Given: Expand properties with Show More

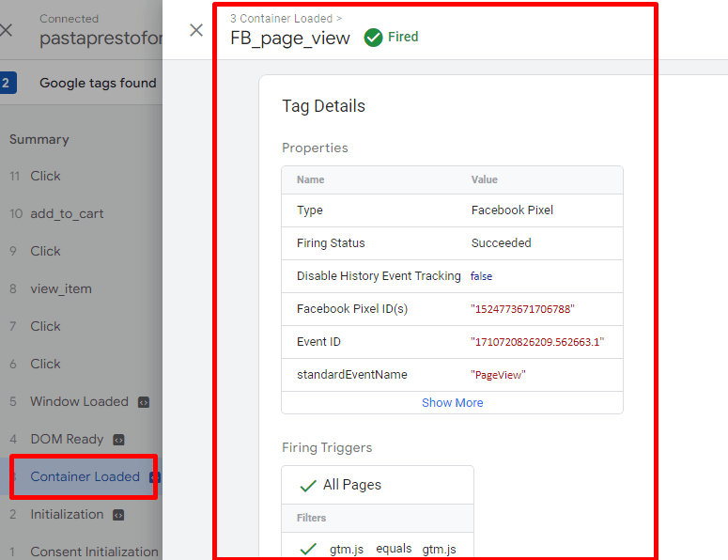Looking at the screenshot, I should click(x=452, y=402).
